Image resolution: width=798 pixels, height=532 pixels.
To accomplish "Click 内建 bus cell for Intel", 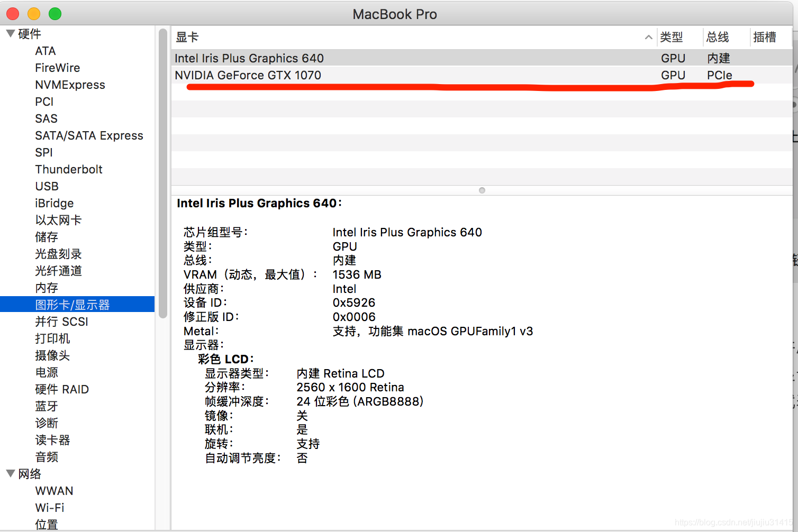I will click(x=719, y=58).
